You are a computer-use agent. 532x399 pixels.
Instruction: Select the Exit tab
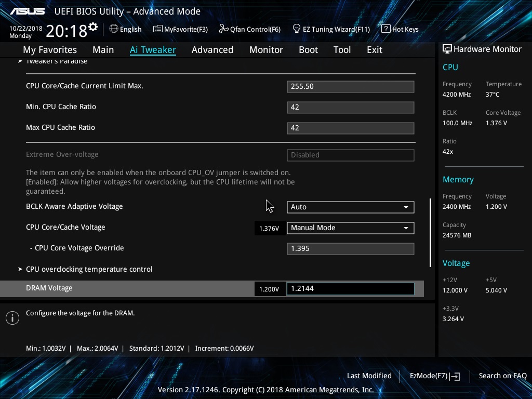pyautogui.click(x=375, y=49)
